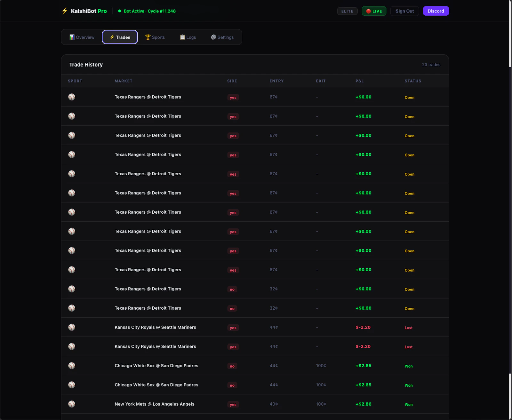
Task: Open the Logs tab
Action: [x=188, y=37]
